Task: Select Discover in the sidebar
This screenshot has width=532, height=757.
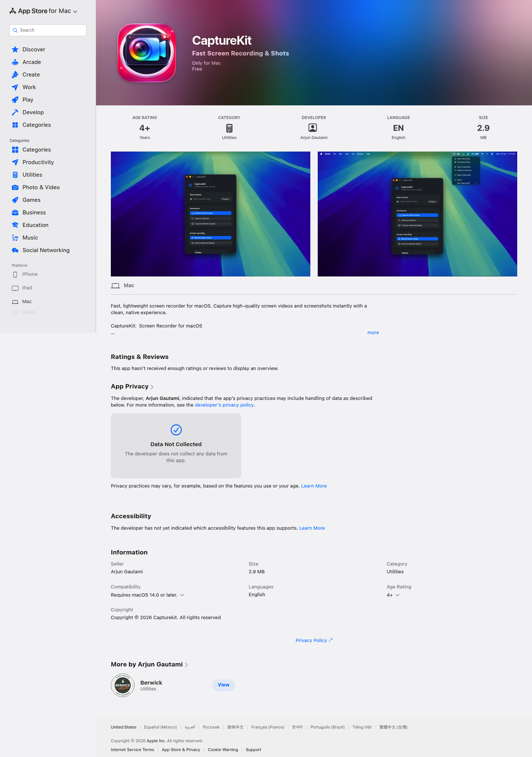Action: tap(48, 50)
